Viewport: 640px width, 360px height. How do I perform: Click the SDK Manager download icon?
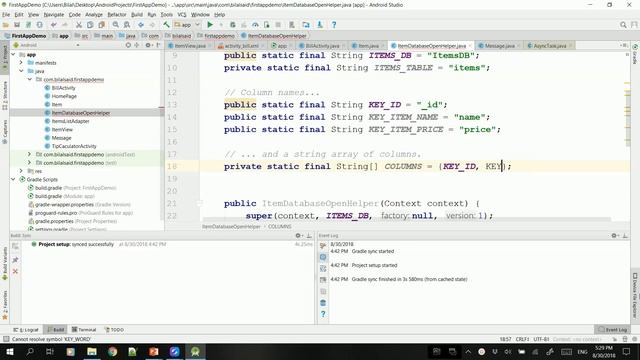click(320, 25)
